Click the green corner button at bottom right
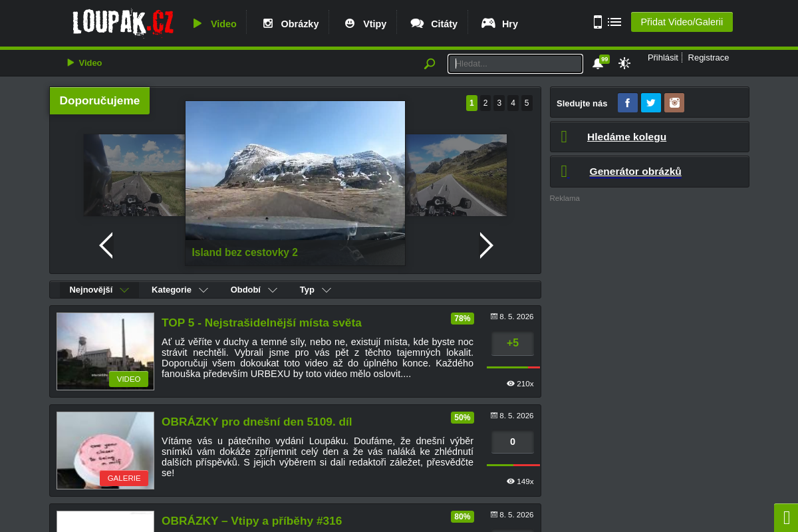The width and height of the screenshot is (798, 532). (786, 518)
